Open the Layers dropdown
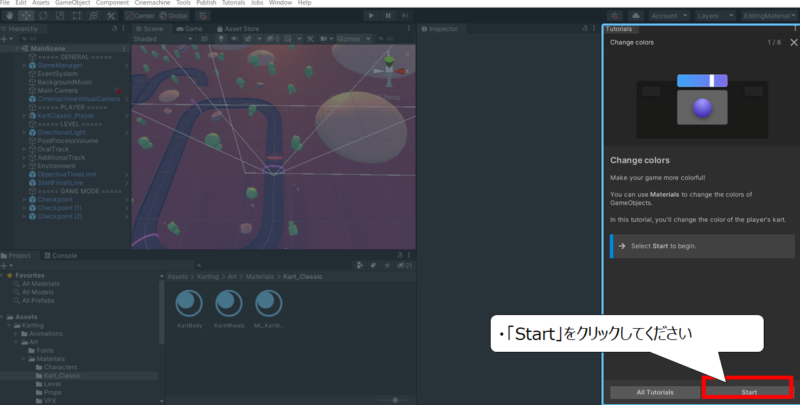The width and height of the screenshot is (800, 405). point(715,16)
